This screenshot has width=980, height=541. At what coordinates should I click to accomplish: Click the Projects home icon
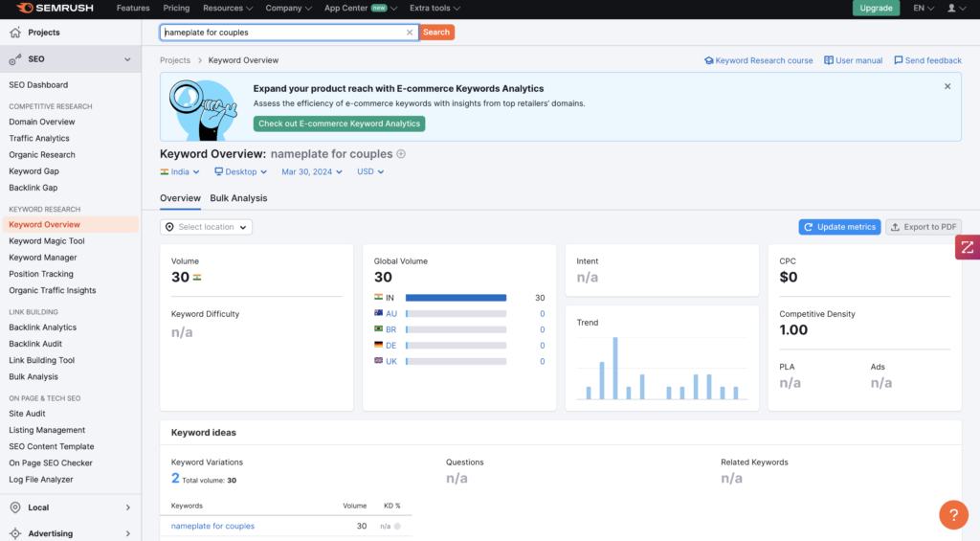(x=15, y=33)
